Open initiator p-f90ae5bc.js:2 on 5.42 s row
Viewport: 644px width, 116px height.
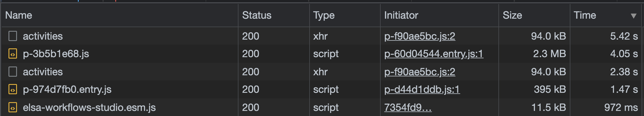pos(420,36)
